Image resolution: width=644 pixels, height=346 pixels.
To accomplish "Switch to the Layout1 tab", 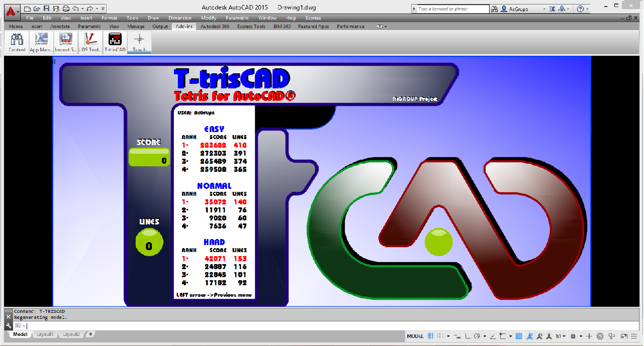I will coord(44,334).
